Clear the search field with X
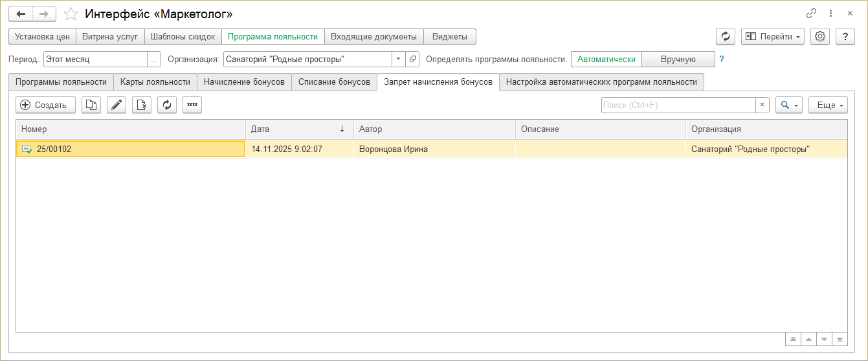Screen dimensions: 868x361 (x=762, y=105)
